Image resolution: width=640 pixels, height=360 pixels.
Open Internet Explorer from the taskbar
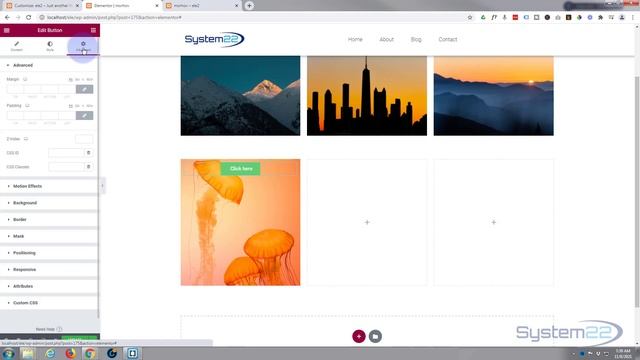50,353
